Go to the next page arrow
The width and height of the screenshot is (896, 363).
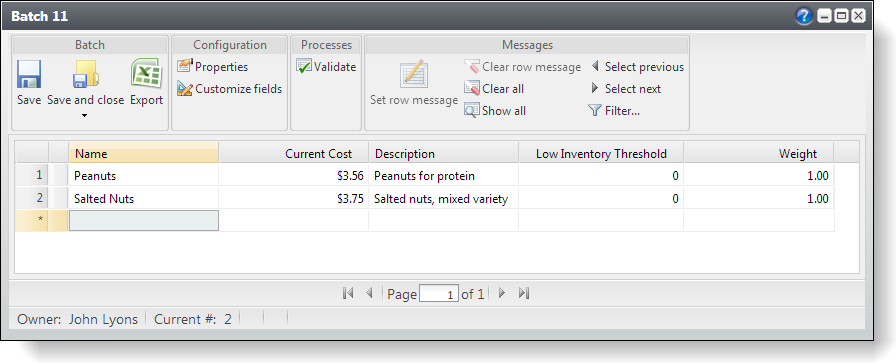tap(502, 293)
